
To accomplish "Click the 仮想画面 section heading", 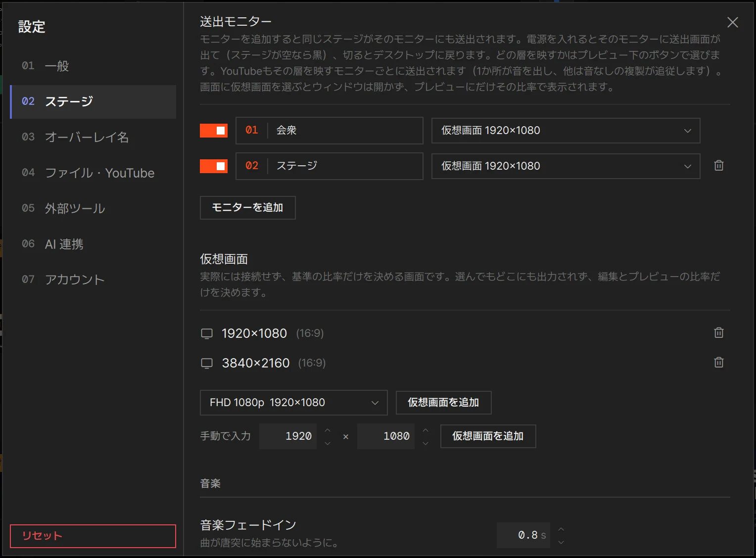I will click(224, 259).
